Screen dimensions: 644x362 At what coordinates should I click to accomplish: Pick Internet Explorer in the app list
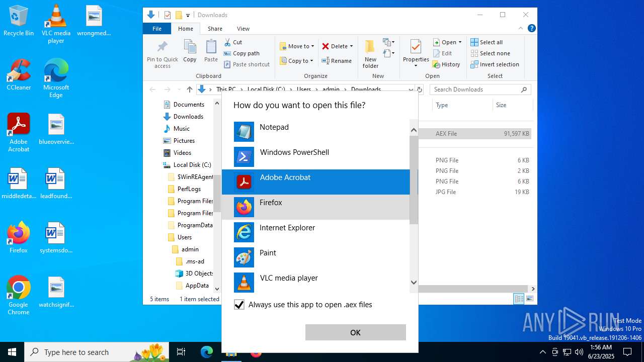(x=315, y=232)
